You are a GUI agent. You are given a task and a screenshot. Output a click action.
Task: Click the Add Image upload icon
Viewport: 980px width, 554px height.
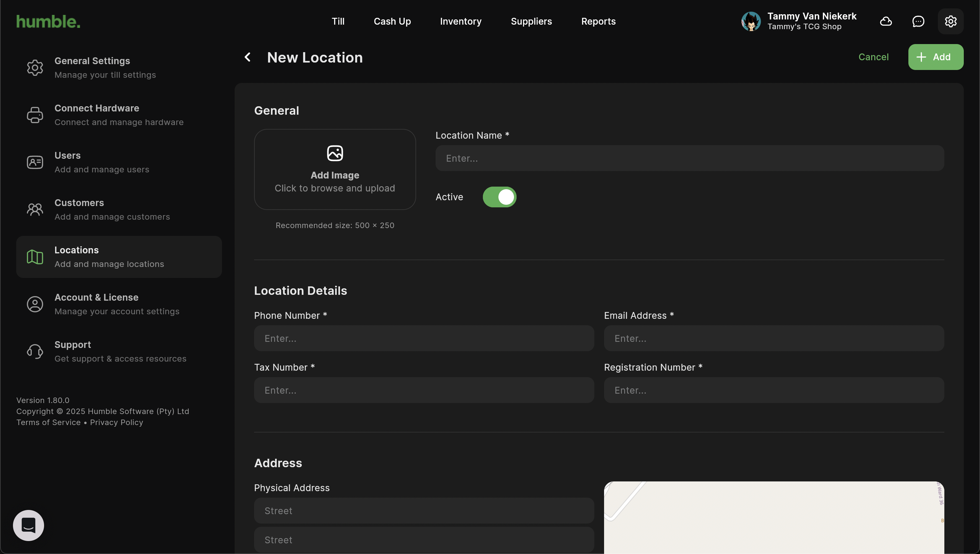(335, 153)
